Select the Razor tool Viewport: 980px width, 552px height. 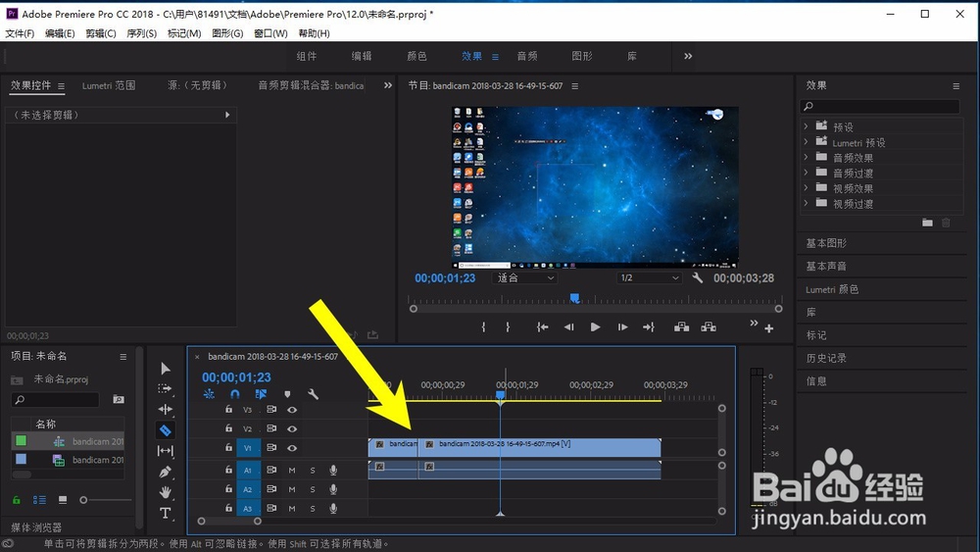tap(165, 430)
